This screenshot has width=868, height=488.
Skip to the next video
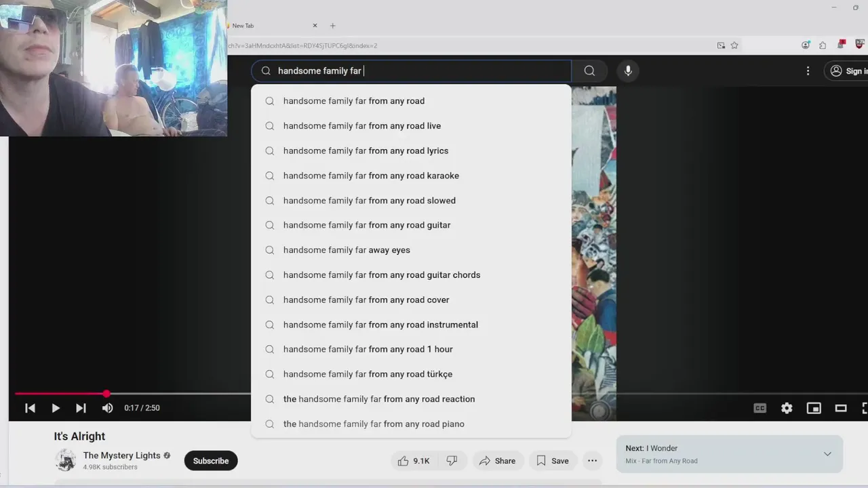click(81, 408)
